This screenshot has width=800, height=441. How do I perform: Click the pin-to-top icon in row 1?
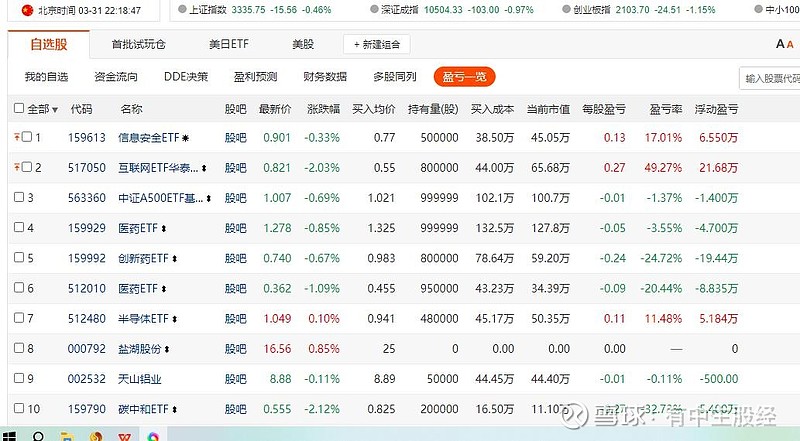[x=17, y=137]
